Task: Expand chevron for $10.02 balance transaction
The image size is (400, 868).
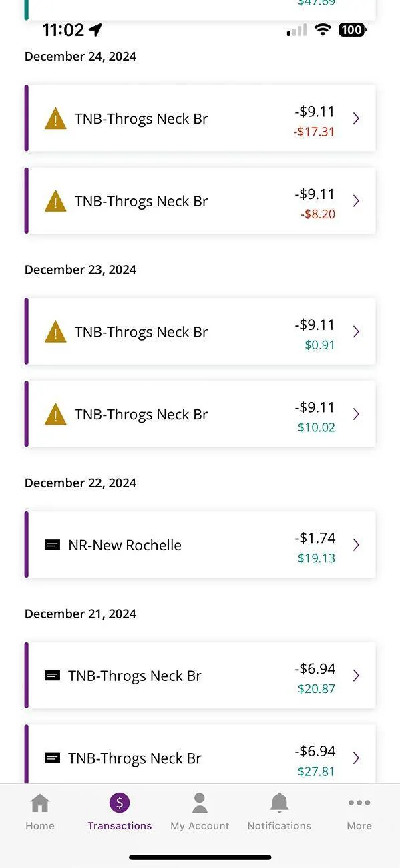Action: click(x=356, y=414)
